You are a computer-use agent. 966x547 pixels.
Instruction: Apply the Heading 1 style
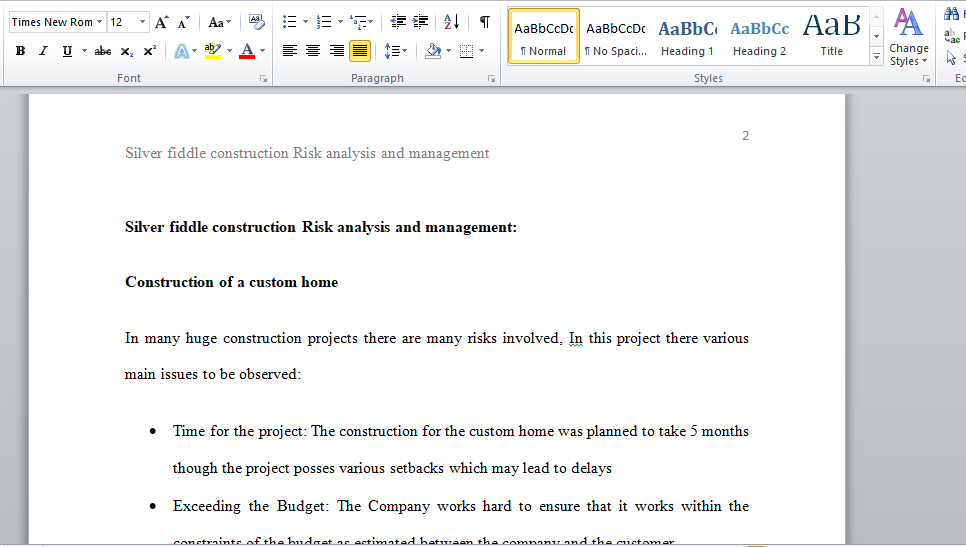click(688, 36)
